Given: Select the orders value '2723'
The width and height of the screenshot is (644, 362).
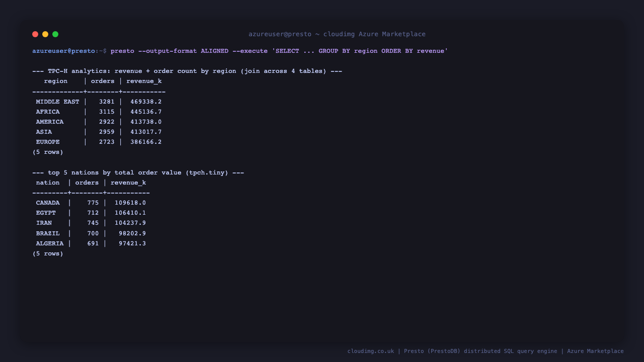Looking at the screenshot, I should pos(107,142).
